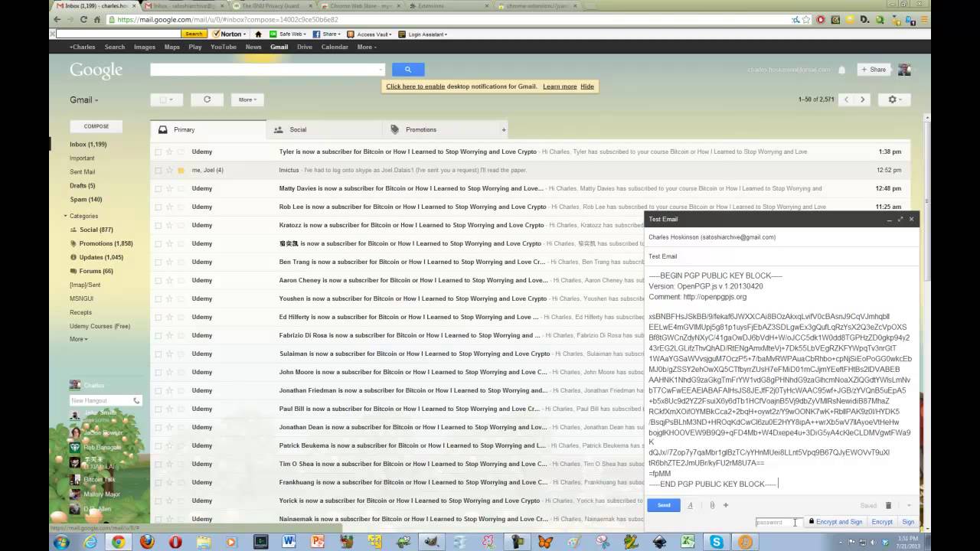Toggle the importance marker on the Invictus email
The image size is (980, 551).
coord(181,170)
